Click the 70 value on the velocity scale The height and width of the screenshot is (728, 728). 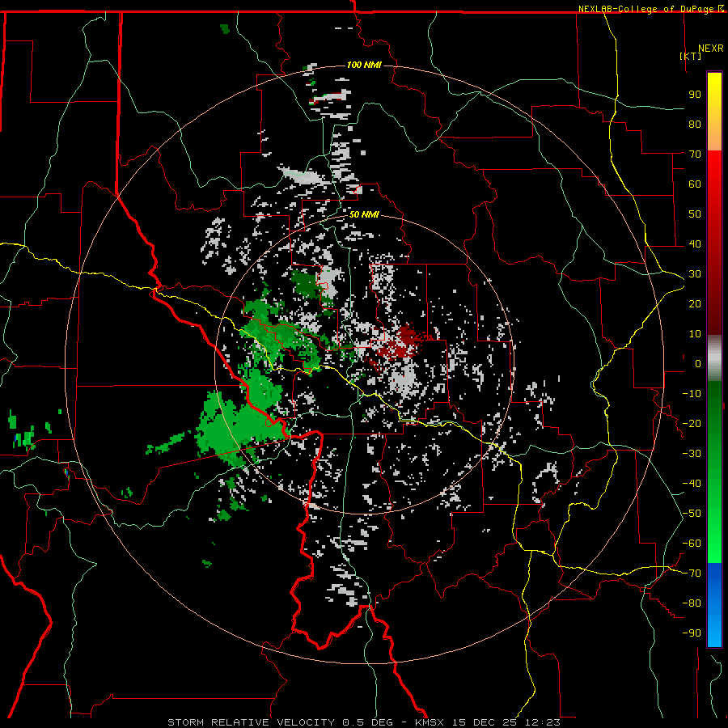point(695,154)
